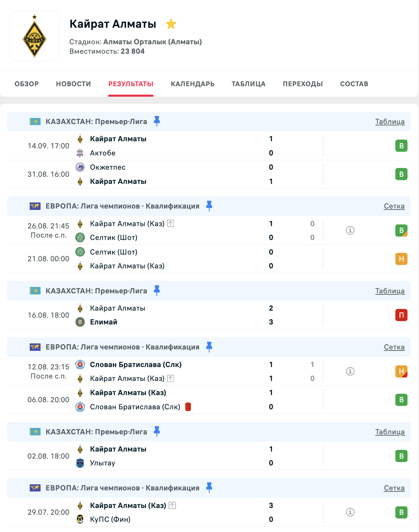
Task: Toggle pin on Лига чемпионов header above Селтик
Action: (209, 206)
